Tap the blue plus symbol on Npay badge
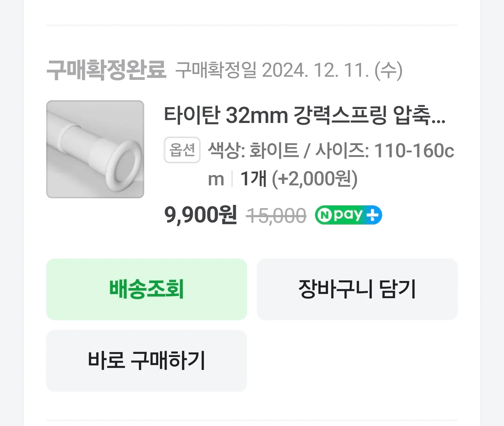 [373, 215]
